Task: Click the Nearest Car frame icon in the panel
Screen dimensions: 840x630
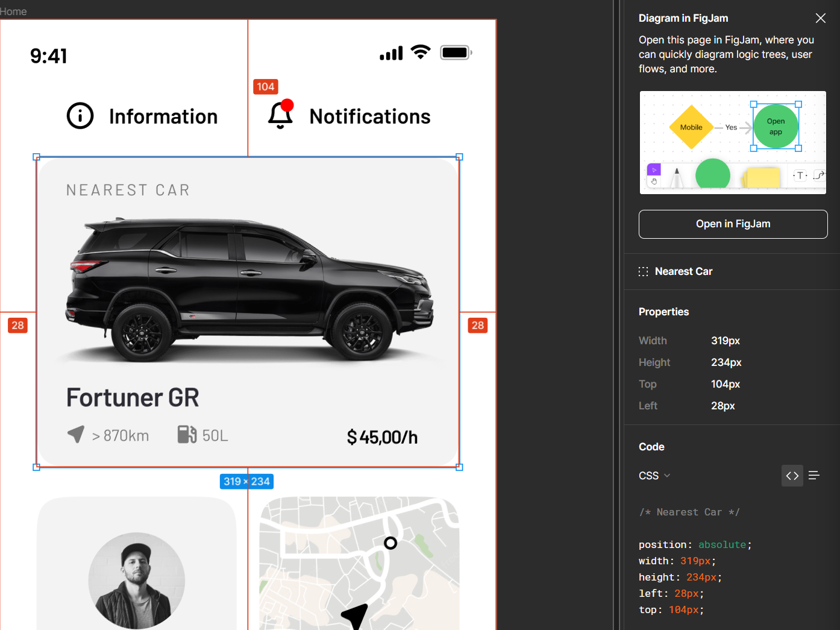Action: [644, 271]
